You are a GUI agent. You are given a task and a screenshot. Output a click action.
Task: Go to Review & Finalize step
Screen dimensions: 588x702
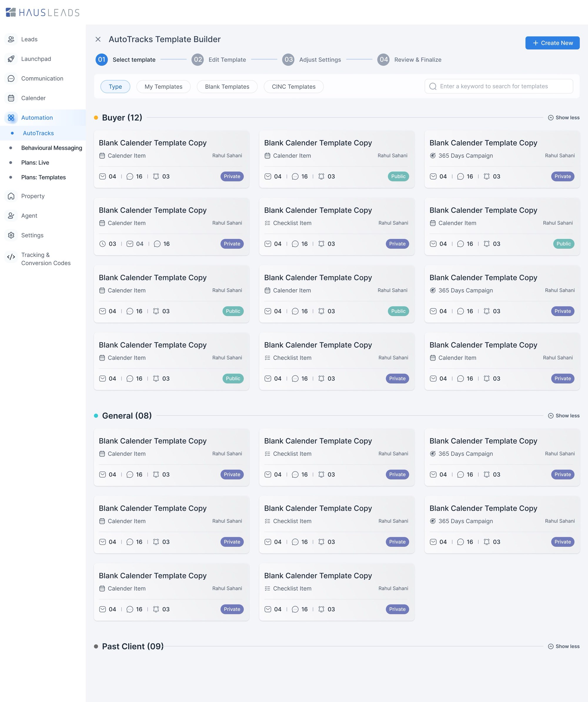coord(417,59)
